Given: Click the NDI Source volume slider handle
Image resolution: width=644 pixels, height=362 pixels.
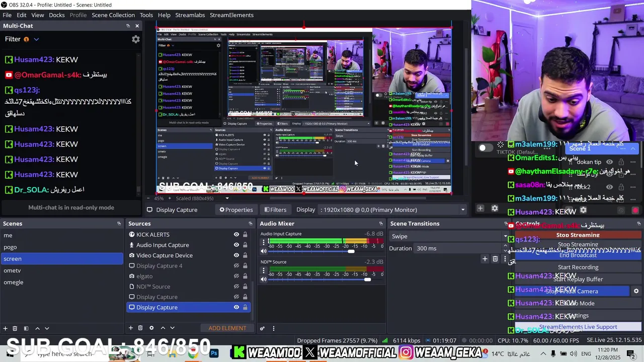Looking at the screenshot, I should click(x=367, y=279).
